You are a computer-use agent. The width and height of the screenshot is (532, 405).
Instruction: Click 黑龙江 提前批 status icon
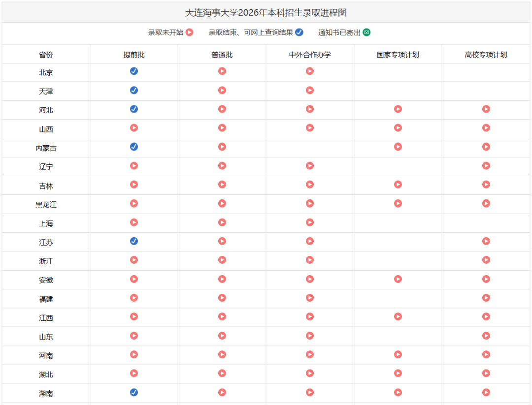click(x=134, y=203)
